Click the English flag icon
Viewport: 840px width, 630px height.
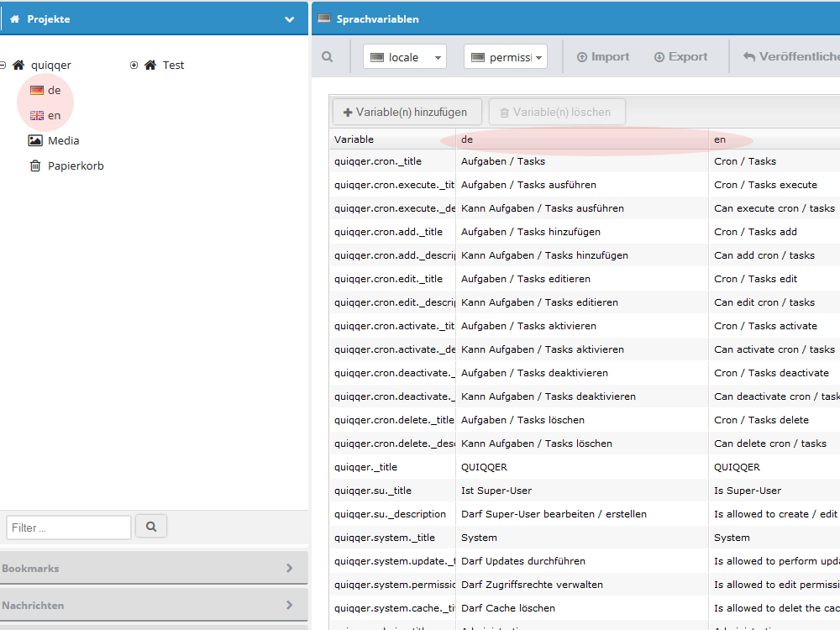point(37,115)
